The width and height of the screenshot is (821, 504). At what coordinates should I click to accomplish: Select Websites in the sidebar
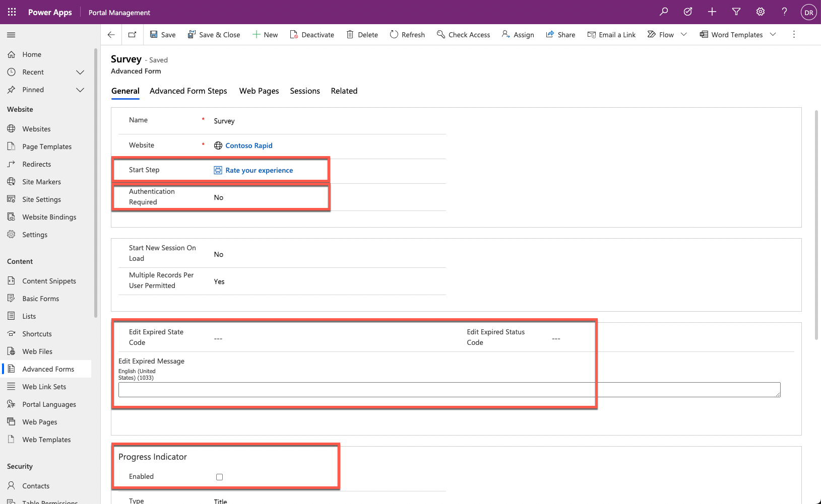[36, 128]
